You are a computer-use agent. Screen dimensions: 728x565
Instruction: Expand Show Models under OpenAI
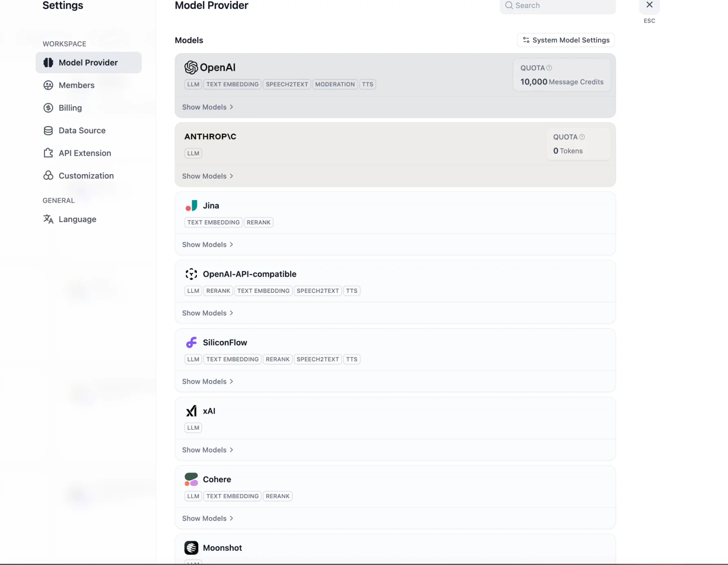[x=207, y=107]
